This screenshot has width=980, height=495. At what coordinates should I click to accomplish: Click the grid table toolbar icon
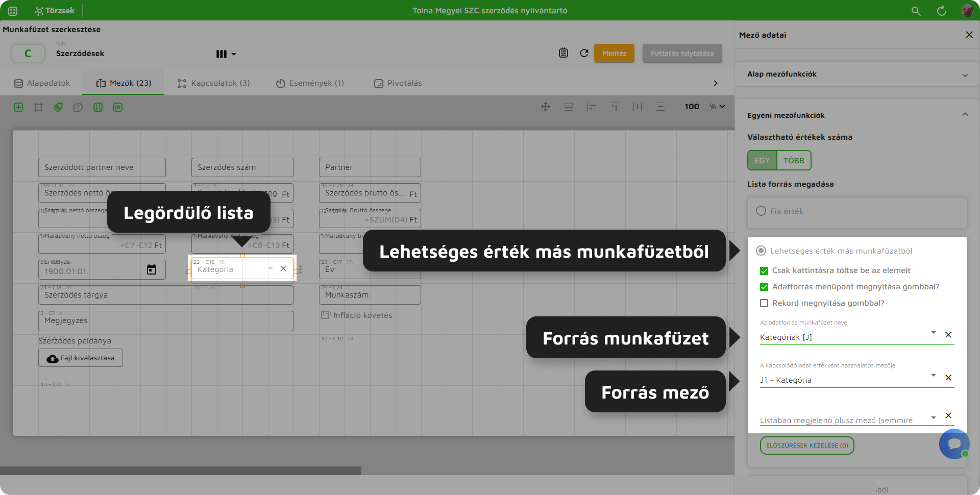tap(98, 107)
